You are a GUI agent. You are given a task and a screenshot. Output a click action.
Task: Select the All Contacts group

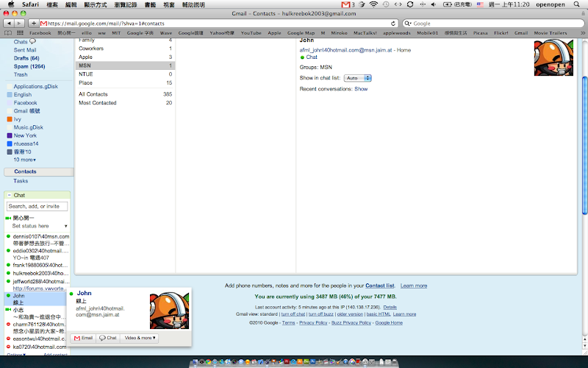(125, 94)
